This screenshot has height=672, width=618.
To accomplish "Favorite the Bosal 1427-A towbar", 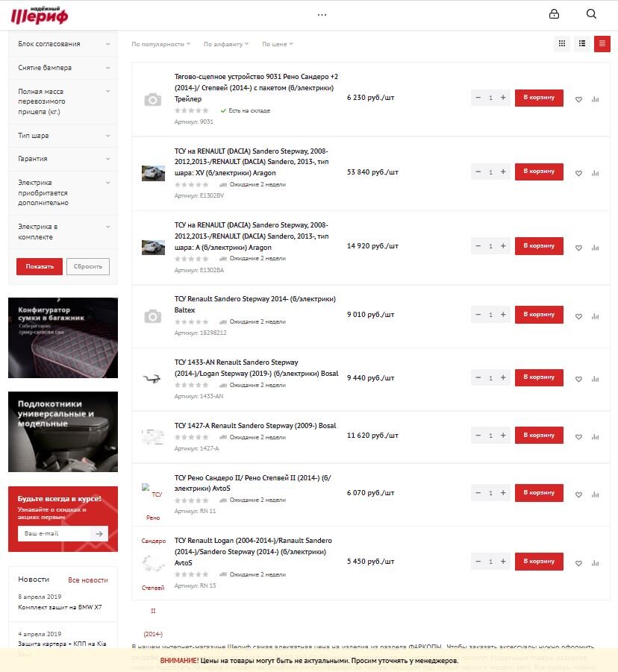I will click(578, 437).
